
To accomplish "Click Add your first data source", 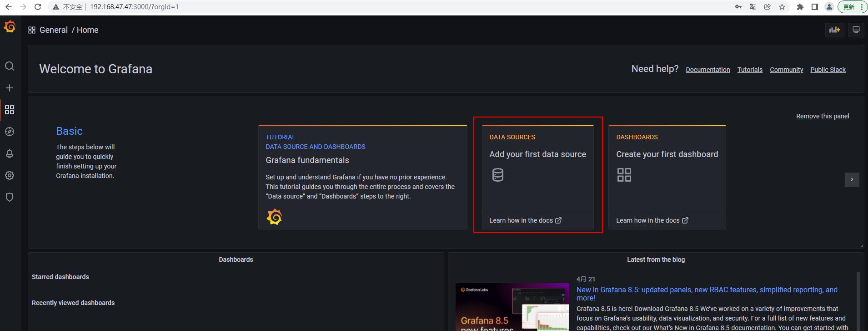I will click(x=538, y=154).
